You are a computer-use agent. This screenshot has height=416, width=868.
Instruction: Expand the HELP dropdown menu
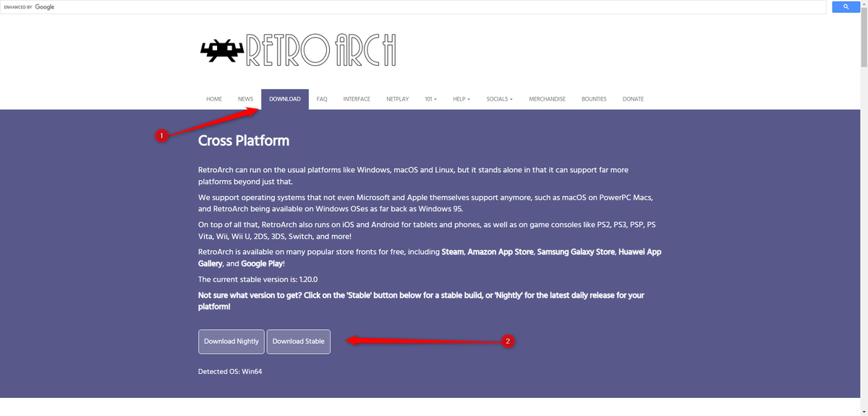coord(461,99)
